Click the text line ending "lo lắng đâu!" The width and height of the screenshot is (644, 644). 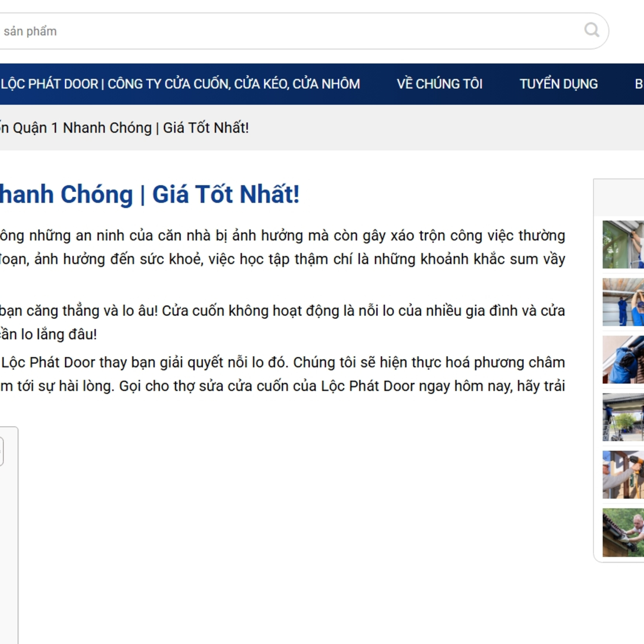49,334
